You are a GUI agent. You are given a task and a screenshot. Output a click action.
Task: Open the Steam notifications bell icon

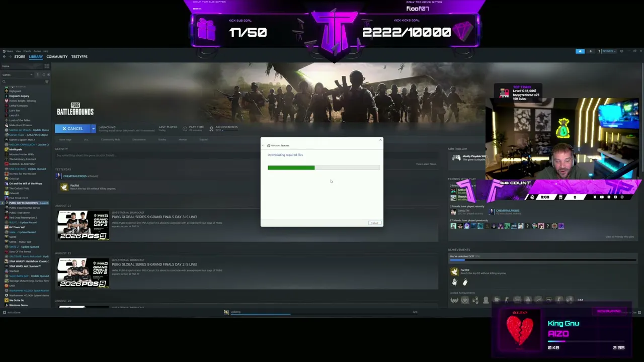591,51
